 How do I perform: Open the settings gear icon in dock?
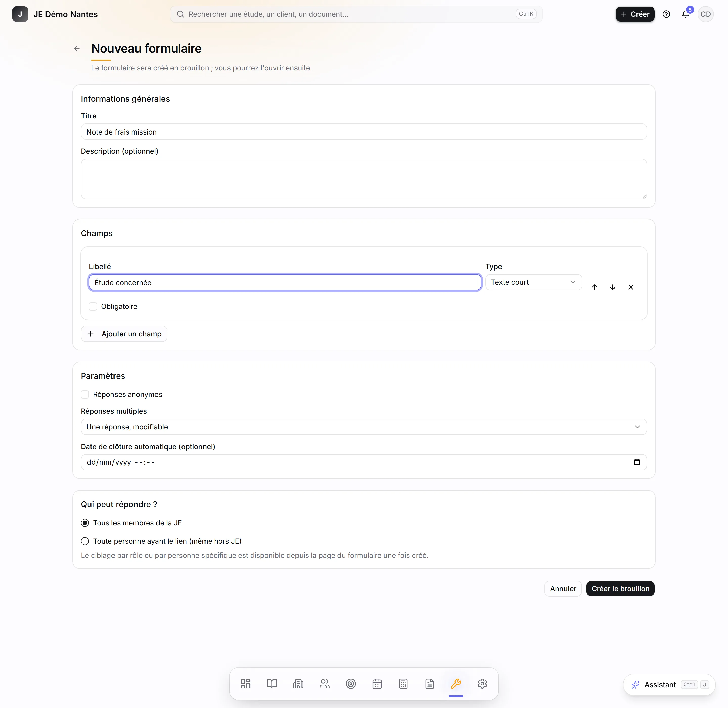coord(482,683)
